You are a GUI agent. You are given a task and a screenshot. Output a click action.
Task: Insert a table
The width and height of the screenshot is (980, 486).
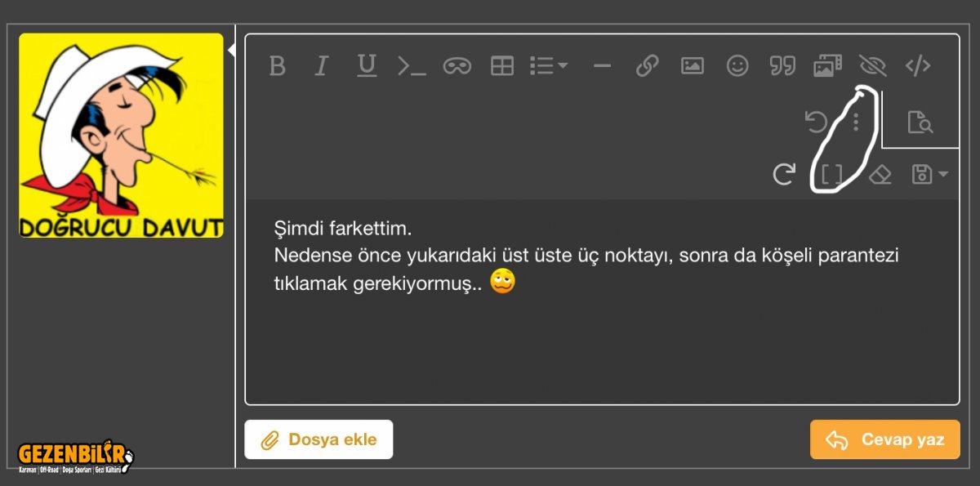coord(501,65)
